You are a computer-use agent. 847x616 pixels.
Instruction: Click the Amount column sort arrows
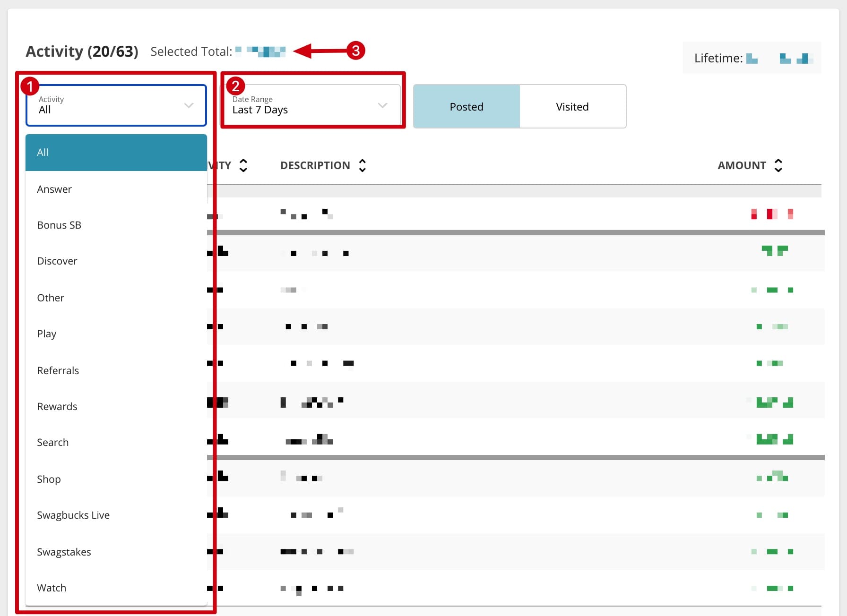point(778,165)
